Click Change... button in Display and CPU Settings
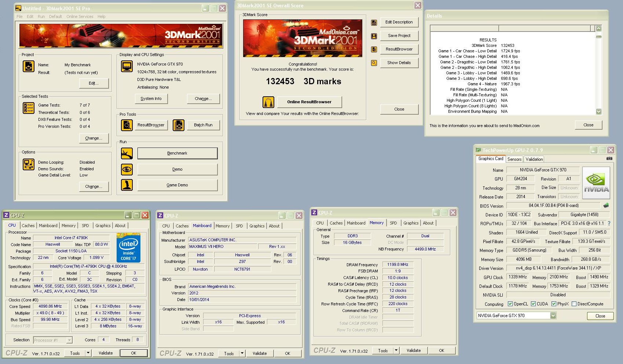The width and height of the screenshot is (623, 364). click(203, 99)
